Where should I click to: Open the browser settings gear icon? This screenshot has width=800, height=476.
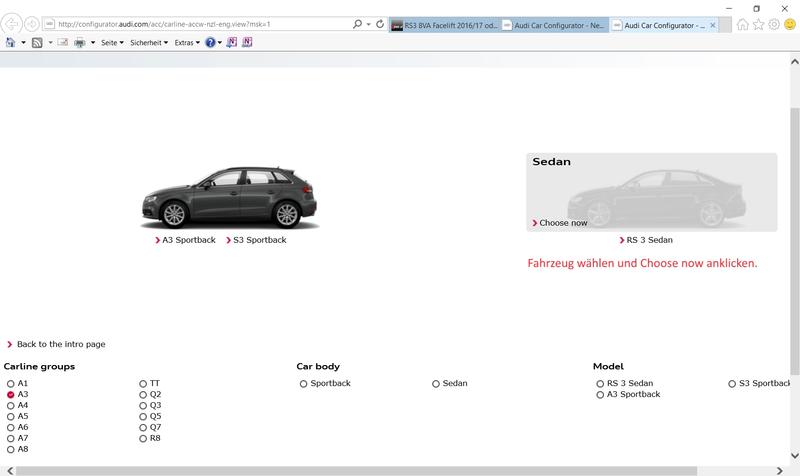(x=773, y=23)
